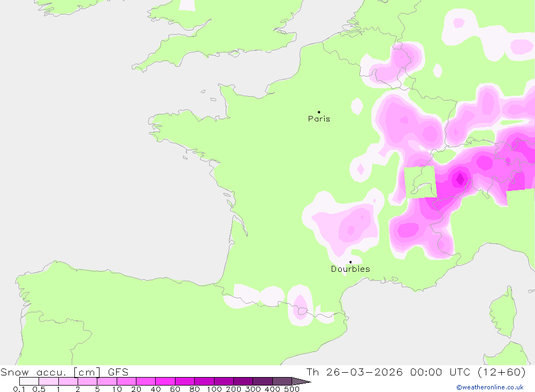The width and height of the screenshot is (535, 392).
Task: Click the 300 cm legend color swatch
Action: [262, 381]
